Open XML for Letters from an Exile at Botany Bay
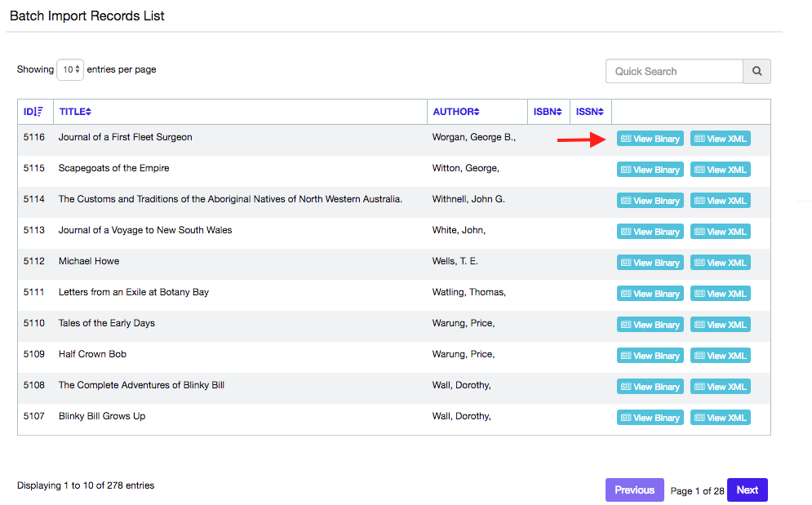 point(720,294)
